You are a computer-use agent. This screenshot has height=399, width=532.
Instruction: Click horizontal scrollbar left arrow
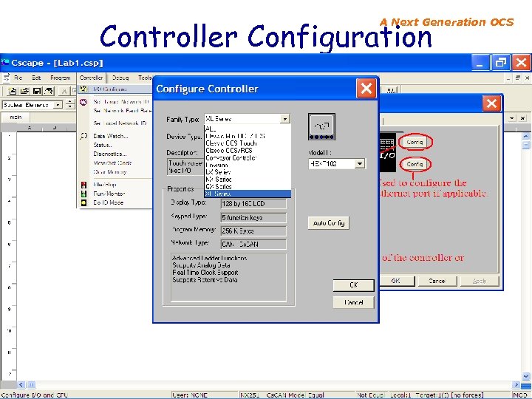[21, 385]
